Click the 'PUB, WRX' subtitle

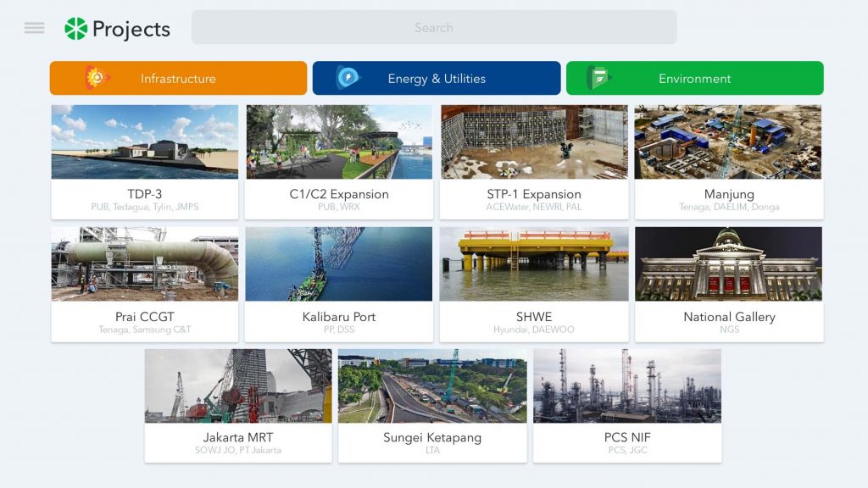coord(339,207)
